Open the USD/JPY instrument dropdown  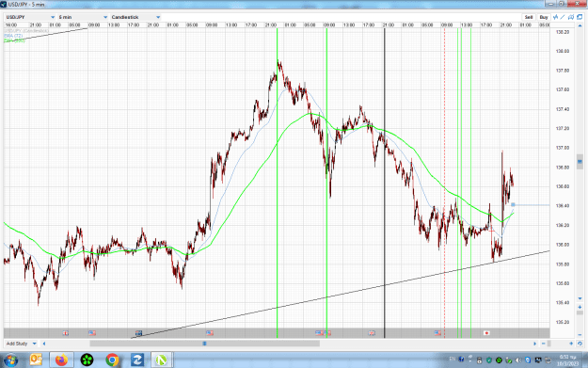click(x=29, y=17)
